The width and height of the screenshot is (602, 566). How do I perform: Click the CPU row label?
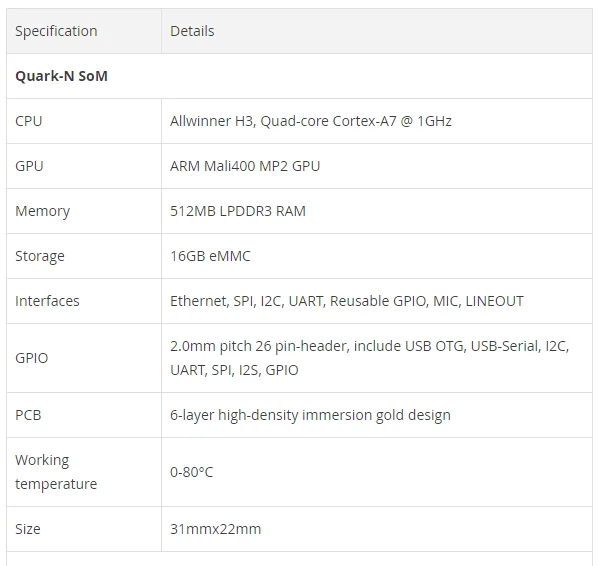coord(29,121)
